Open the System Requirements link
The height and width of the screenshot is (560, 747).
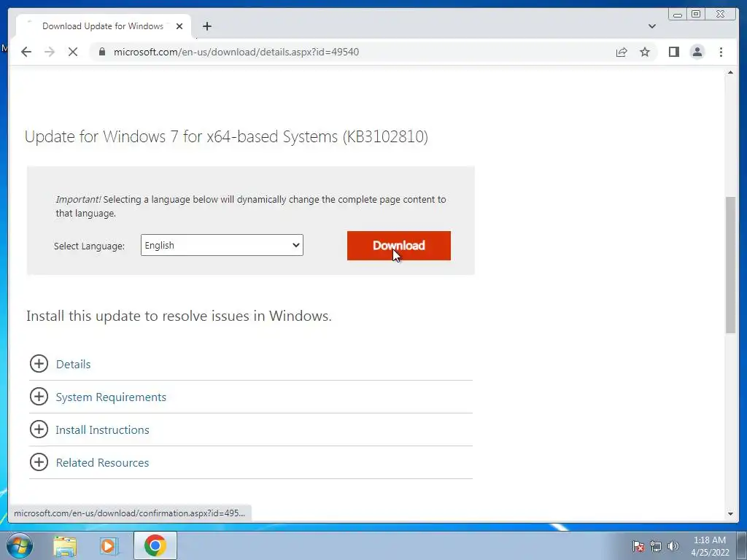pyautogui.click(x=111, y=397)
